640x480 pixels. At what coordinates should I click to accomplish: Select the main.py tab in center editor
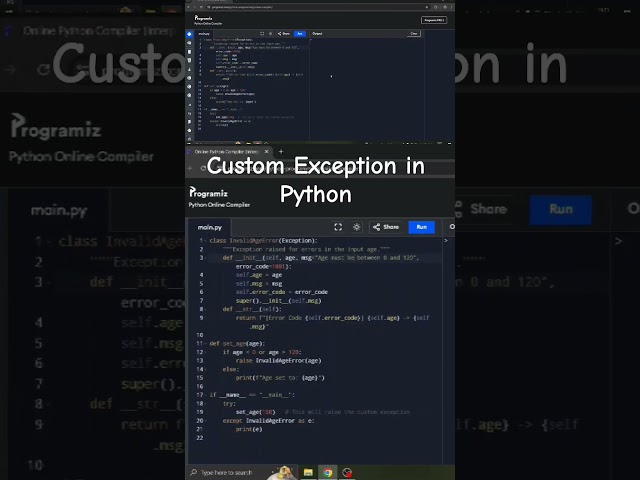tap(209, 227)
